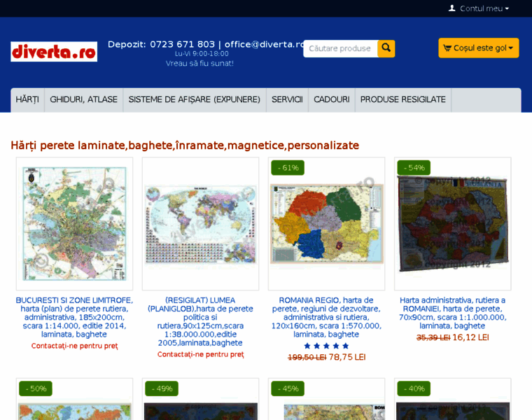Click the user account icon
The height and width of the screenshot is (420, 532).
(x=452, y=8)
